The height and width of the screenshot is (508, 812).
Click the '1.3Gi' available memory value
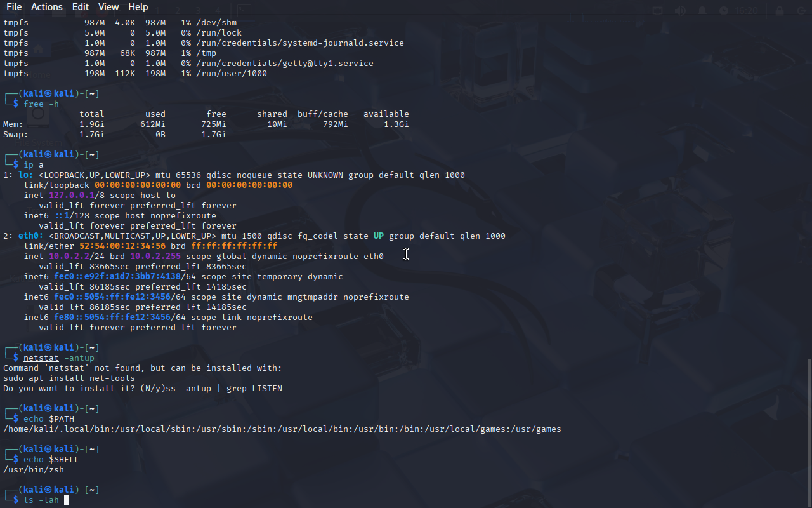tap(396, 124)
